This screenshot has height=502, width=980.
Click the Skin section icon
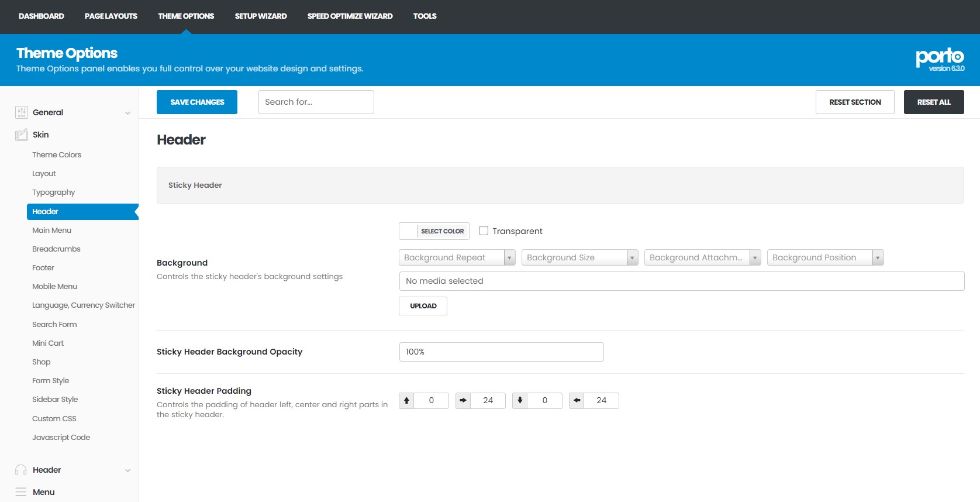pos(22,135)
